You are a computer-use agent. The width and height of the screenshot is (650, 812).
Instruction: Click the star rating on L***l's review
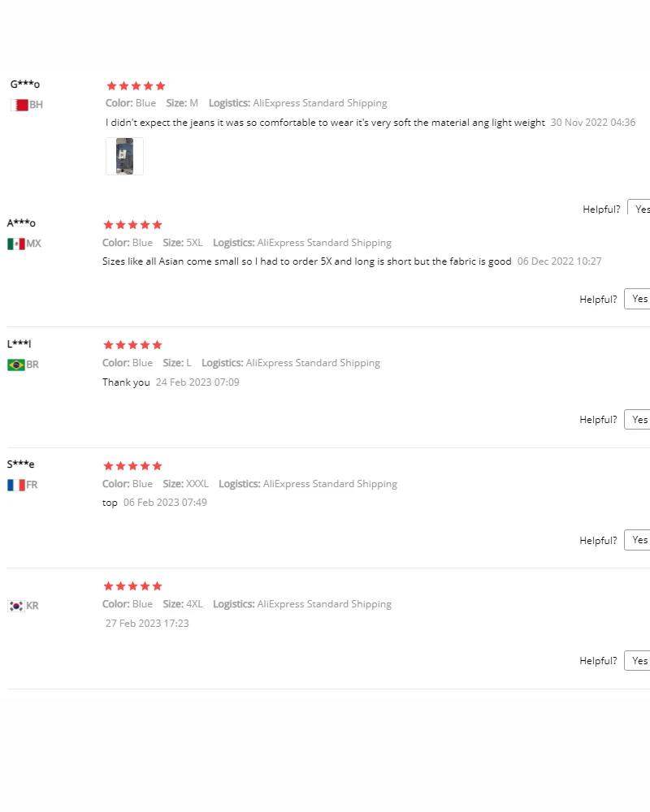coord(132,345)
